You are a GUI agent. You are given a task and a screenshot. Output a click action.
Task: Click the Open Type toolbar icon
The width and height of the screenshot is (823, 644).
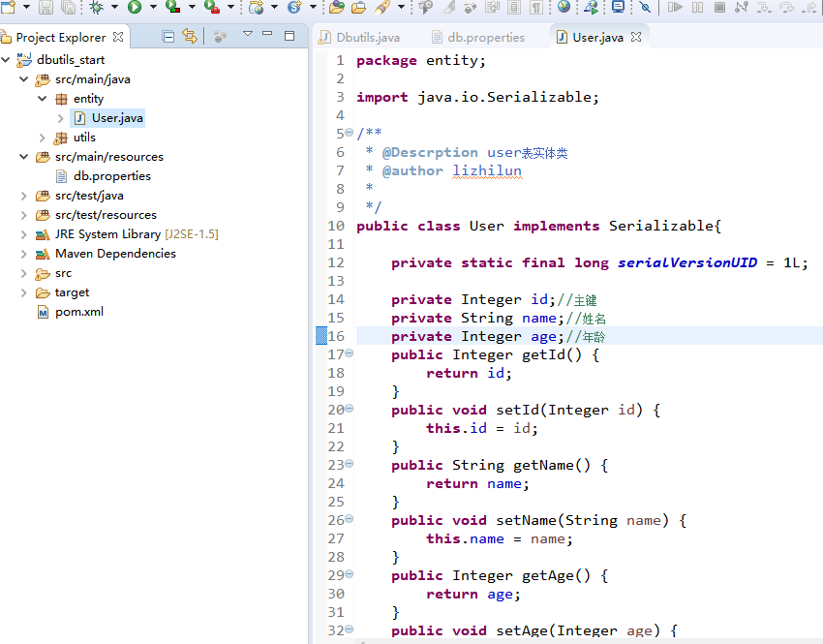coord(336,7)
